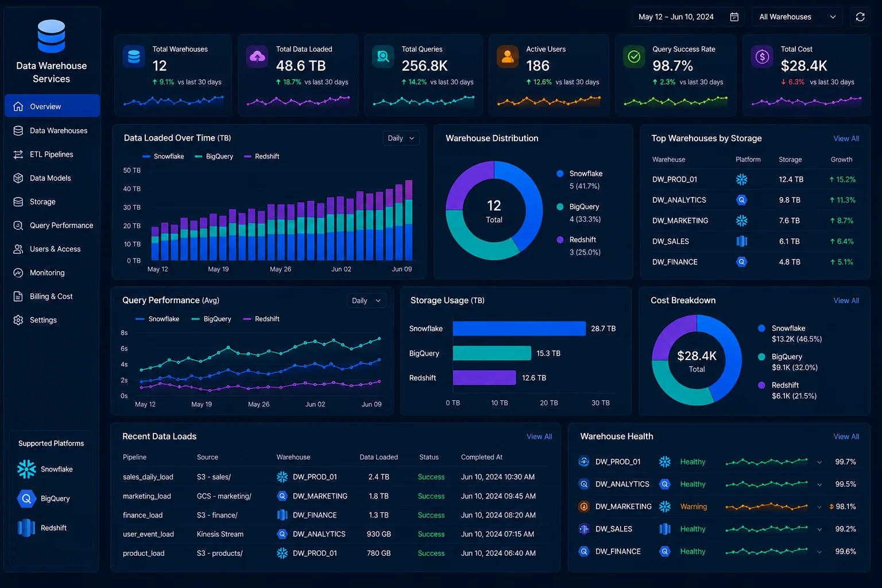This screenshot has height=588, width=882.
Task: Click the Snowflake 28.7 TB storage bar
Action: 519,328
